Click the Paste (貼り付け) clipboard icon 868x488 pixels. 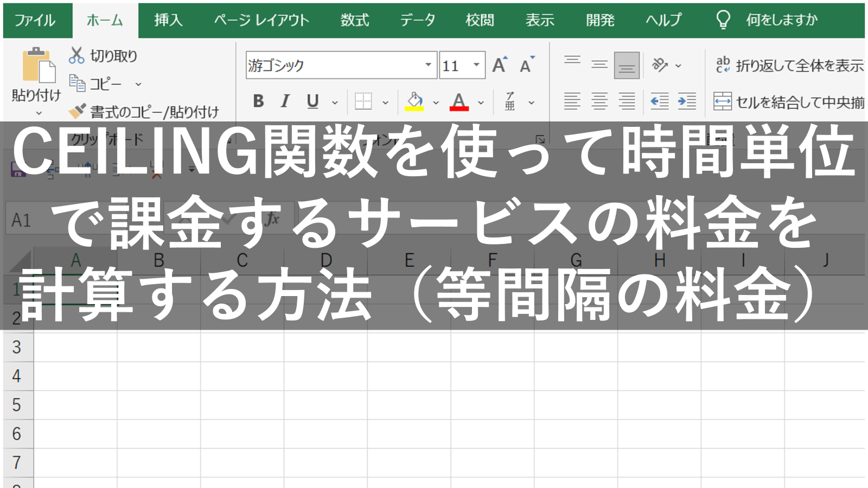(39, 66)
